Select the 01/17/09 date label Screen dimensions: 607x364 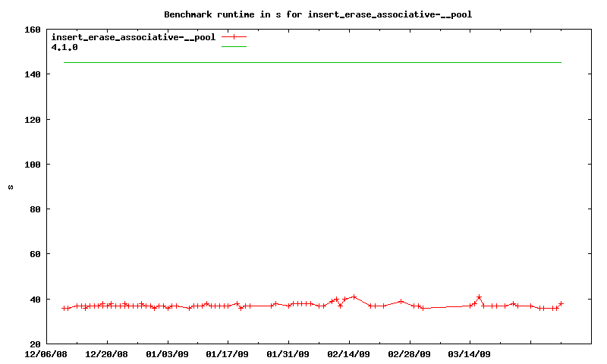228,354
